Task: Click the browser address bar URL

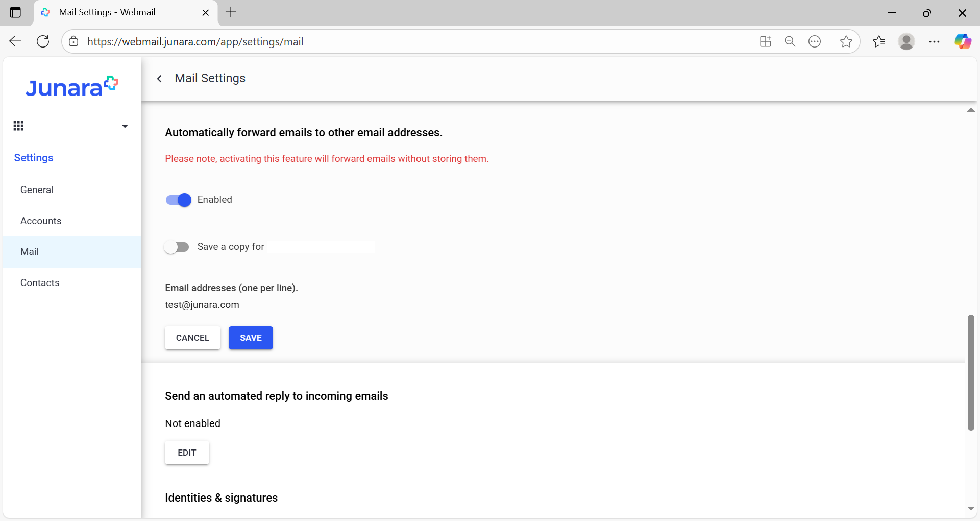Action: pyautogui.click(x=195, y=42)
